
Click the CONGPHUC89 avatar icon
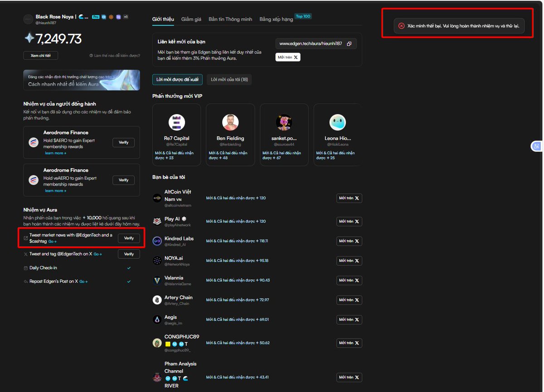(x=157, y=343)
